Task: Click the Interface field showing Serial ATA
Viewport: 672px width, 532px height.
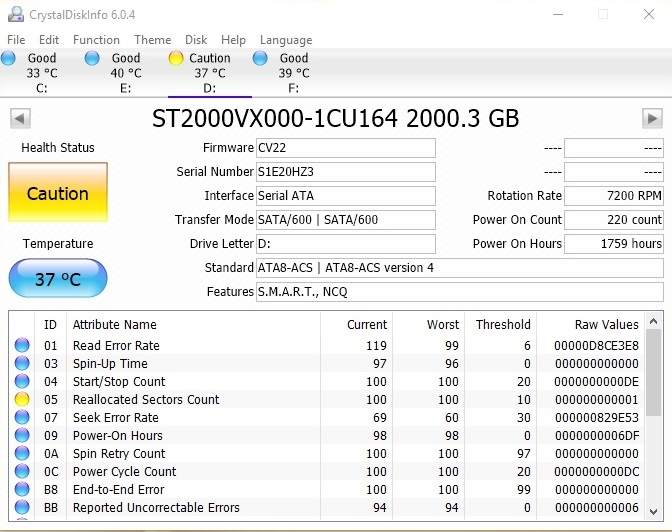Action: pos(345,196)
